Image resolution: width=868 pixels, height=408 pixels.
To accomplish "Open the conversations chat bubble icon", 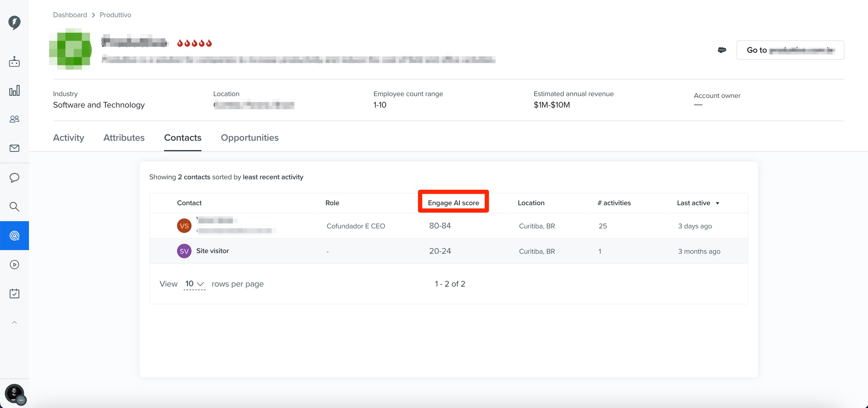I will [14, 177].
